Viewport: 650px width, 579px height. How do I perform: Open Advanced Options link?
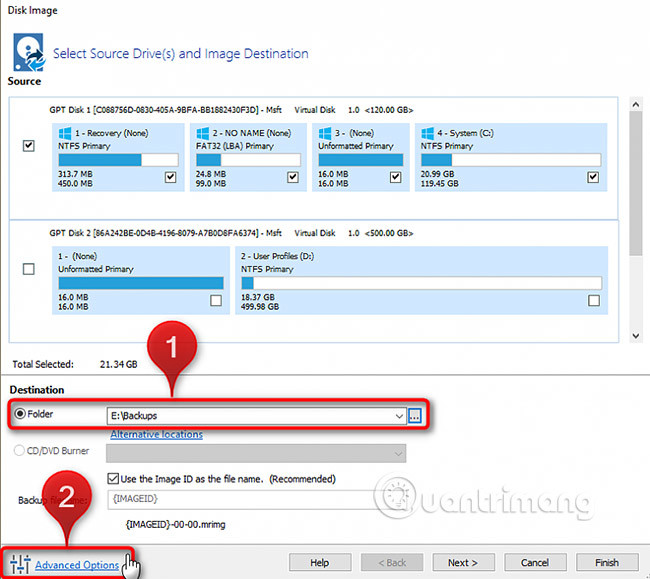77,565
